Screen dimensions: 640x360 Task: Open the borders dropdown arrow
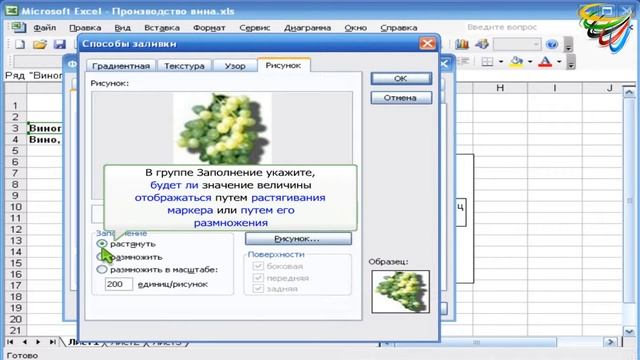click(x=500, y=62)
